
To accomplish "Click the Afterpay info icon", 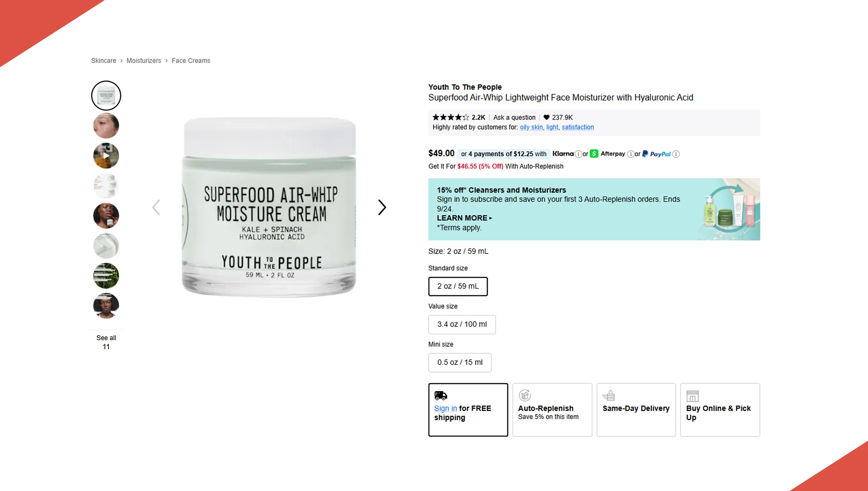I will [631, 154].
